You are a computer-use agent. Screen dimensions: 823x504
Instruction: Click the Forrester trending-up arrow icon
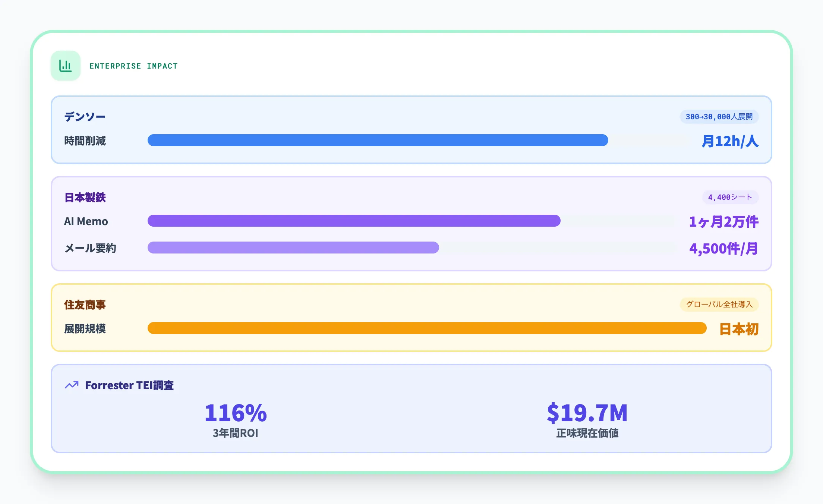click(72, 385)
